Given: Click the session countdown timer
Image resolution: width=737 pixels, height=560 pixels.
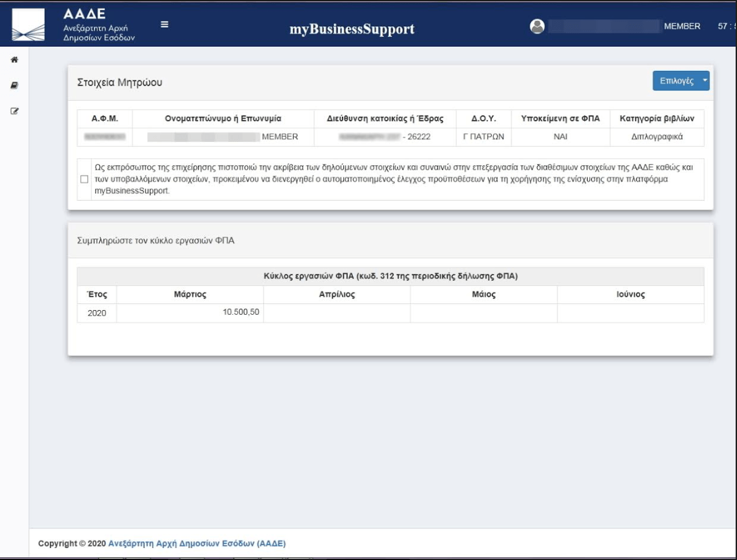Looking at the screenshot, I should pos(726,26).
